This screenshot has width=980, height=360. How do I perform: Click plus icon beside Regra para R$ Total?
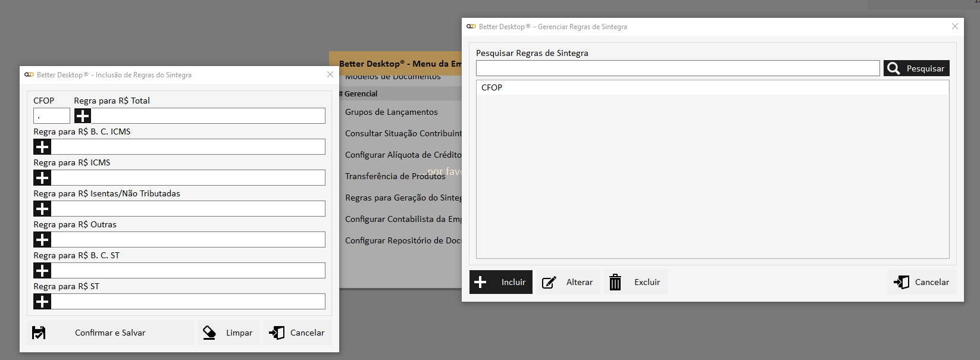tap(83, 116)
